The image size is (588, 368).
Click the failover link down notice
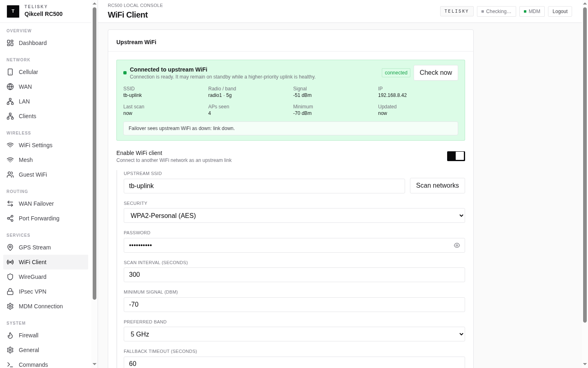291,128
